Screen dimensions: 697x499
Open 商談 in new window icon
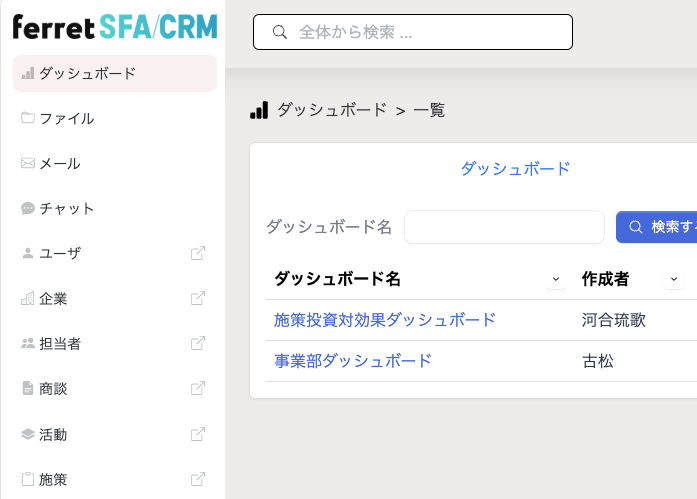click(x=198, y=388)
